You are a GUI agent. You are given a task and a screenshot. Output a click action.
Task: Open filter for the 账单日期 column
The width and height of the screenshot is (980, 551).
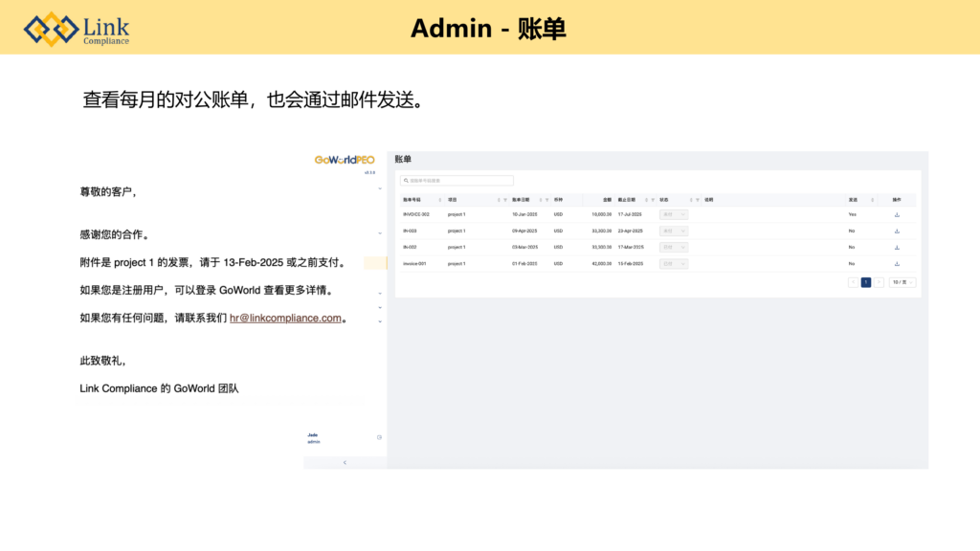(546, 200)
